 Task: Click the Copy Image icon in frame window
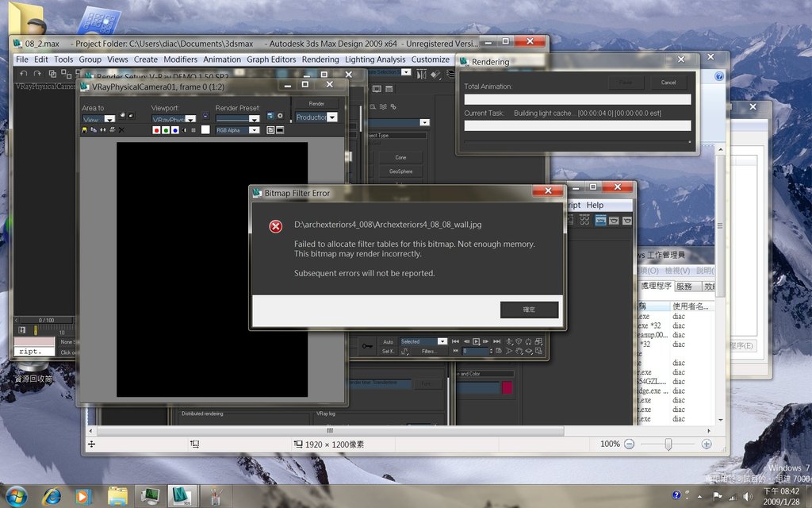click(x=94, y=129)
